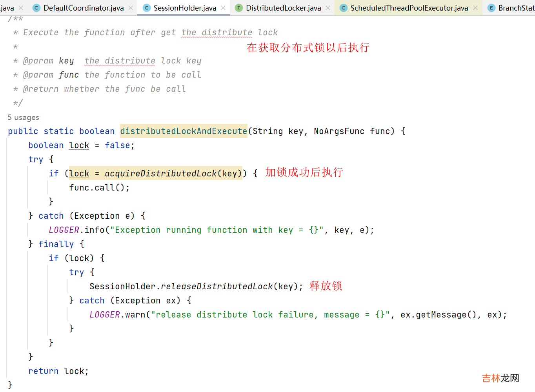Click the acquireDistributedLock method call
The image size is (535, 392).
[x=160, y=174]
